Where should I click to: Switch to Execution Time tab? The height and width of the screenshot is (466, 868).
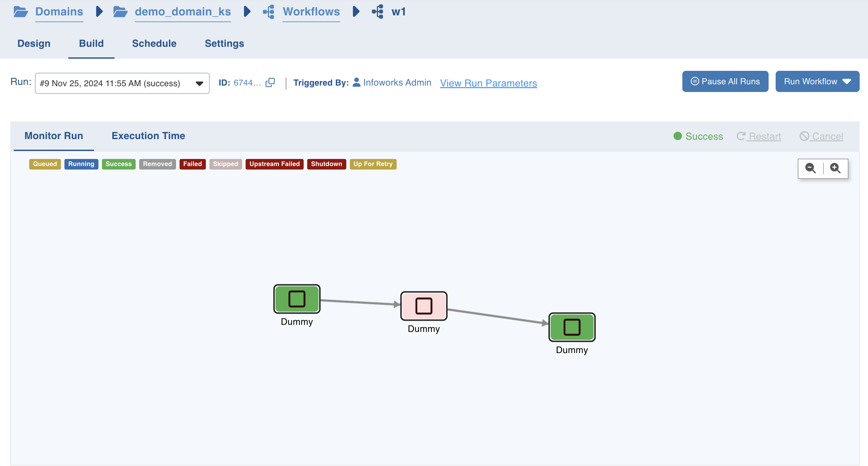pyautogui.click(x=148, y=136)
